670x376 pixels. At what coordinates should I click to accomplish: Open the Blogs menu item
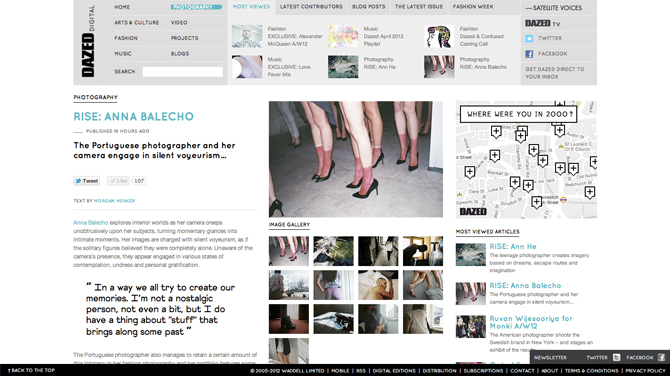180,54
